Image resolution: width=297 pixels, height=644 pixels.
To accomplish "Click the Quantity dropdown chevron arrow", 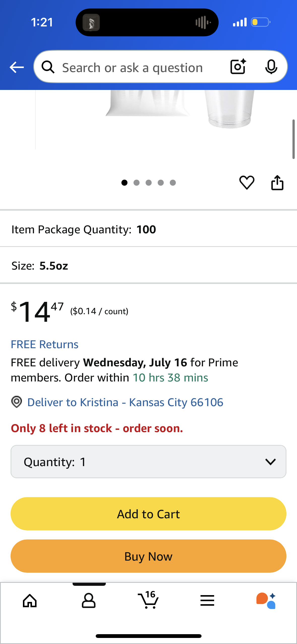I will click(271, 462).
